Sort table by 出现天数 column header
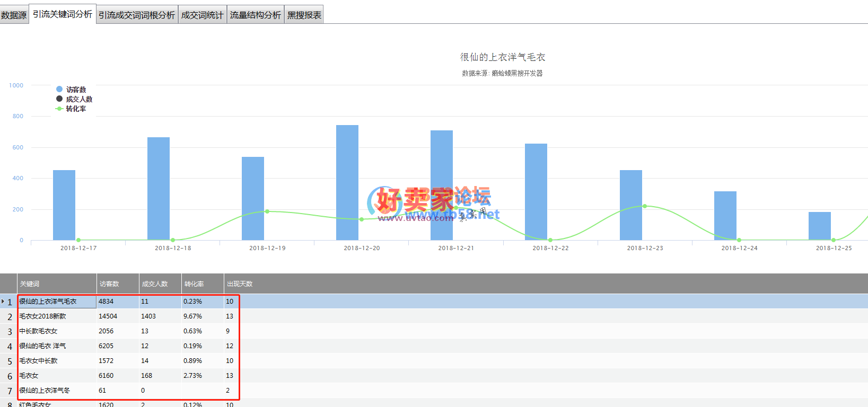The height and width of the screenshot is (407, 868). (x=240, y=284)
